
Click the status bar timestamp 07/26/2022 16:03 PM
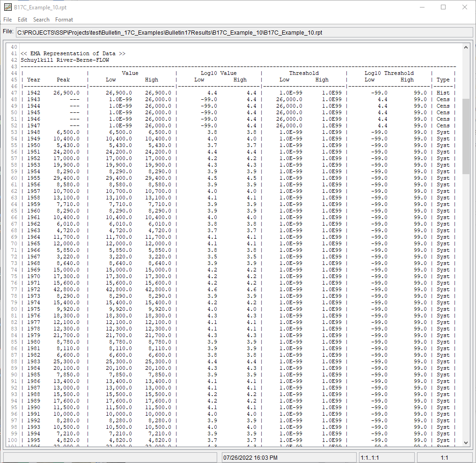point(250,457)
